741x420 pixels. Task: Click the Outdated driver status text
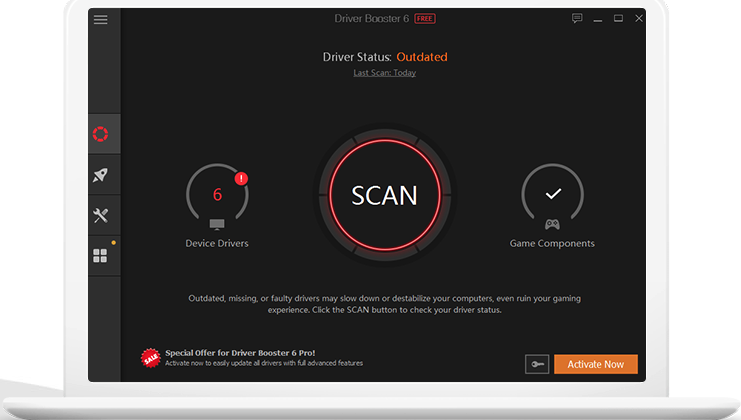(x=422, y=57)
